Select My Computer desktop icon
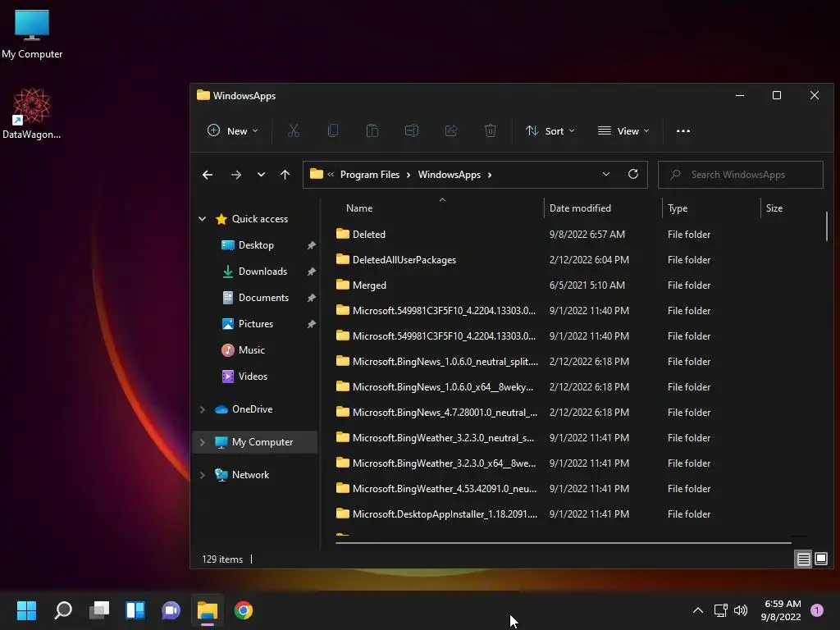This screenshot has height=630, width=840. (32, 34)
